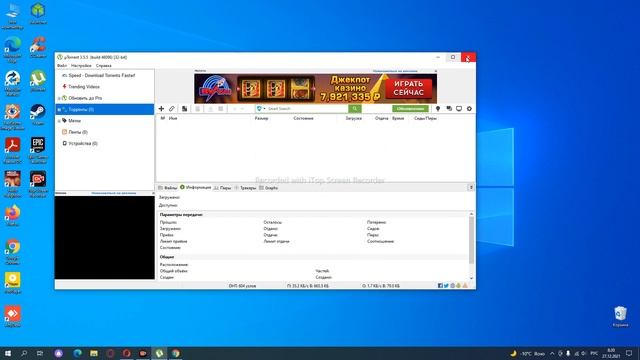Screen dimensions: 640x360
Task: Click the remove torrent trash icon
Action: pos(198,109)
